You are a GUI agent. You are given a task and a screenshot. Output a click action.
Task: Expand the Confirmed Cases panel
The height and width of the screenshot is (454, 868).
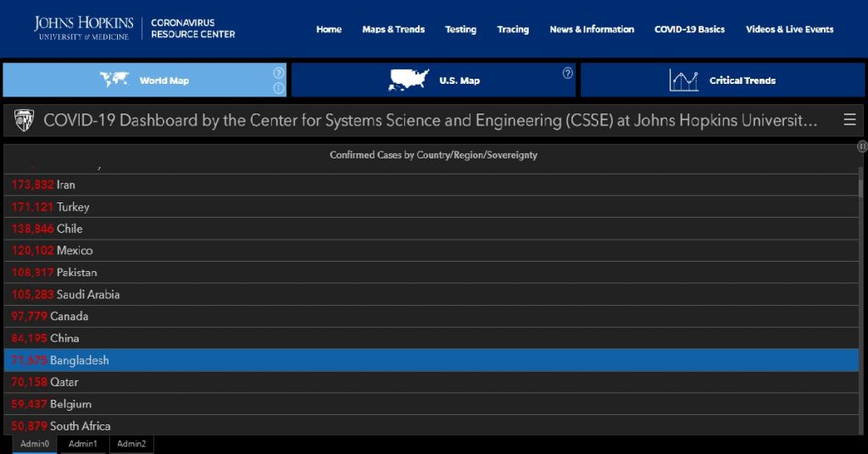tap(862, 147)
